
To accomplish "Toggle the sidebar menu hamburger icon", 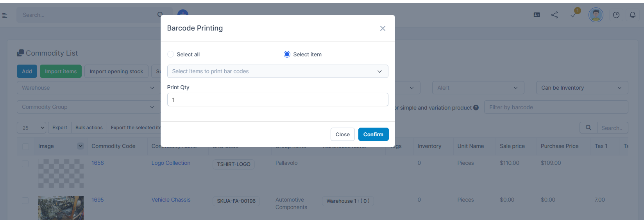I will [x=5, y=15].
